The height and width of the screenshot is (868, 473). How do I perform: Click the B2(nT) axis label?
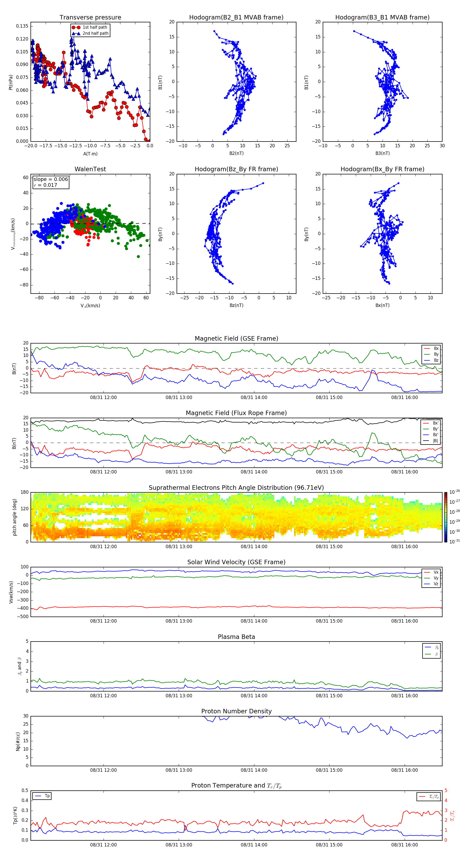coord(236,153)
